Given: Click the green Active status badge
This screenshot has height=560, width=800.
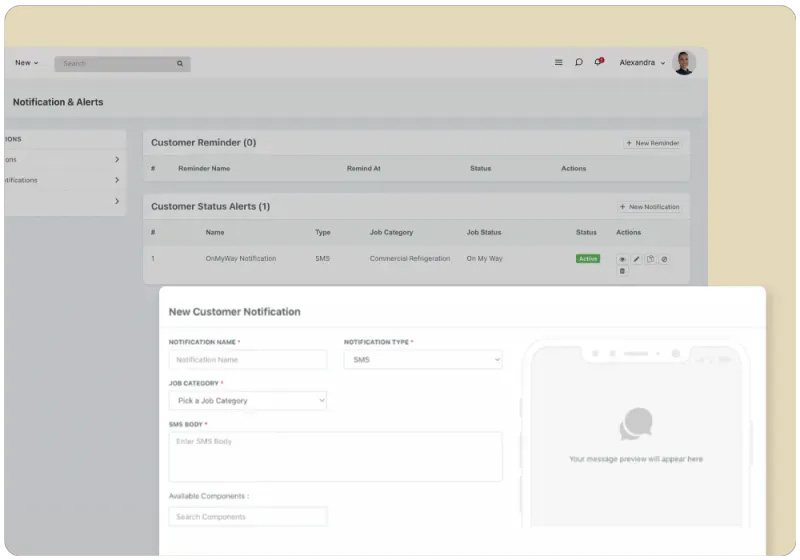Looking at the screenshot, I should pyautogui.click(x=588, y=259).
